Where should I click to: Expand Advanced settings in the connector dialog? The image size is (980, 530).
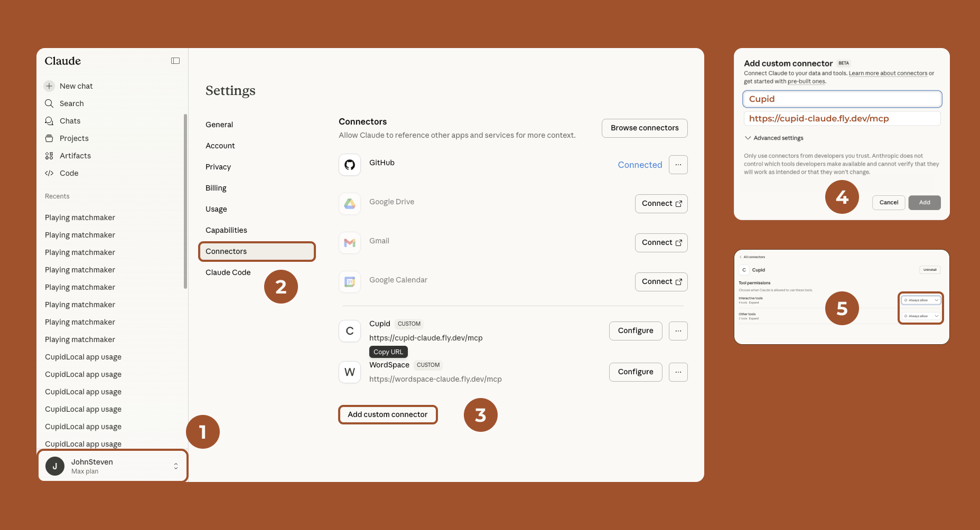774,138
